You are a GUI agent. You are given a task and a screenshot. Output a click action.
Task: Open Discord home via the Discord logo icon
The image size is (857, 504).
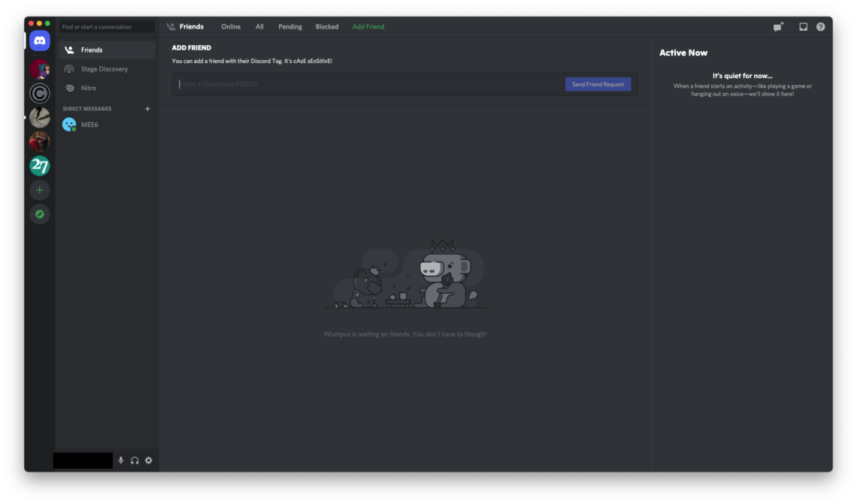coord(39,40)
